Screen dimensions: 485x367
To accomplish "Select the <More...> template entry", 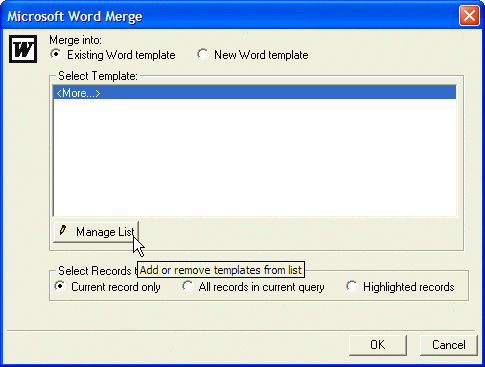I will (x=255, y=93).
